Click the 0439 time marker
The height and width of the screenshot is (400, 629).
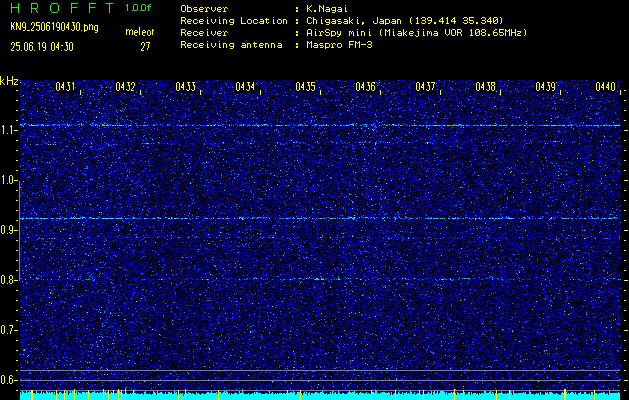[x=546, y=86]
